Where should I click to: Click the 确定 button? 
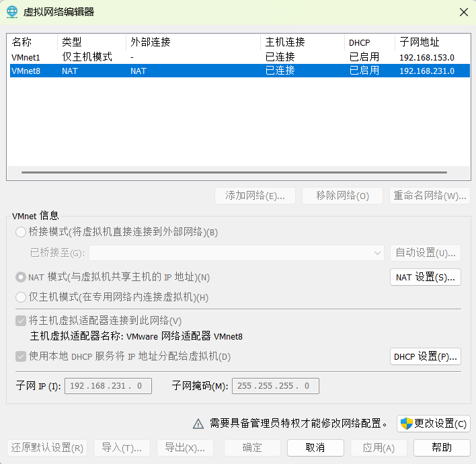(252, 448)
